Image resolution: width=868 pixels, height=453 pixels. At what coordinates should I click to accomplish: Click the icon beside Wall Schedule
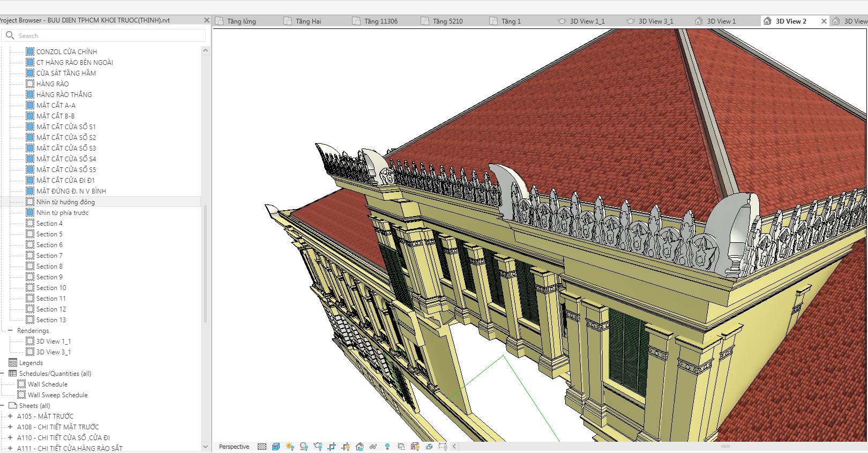pyautogui.click(x=21, y=384)
